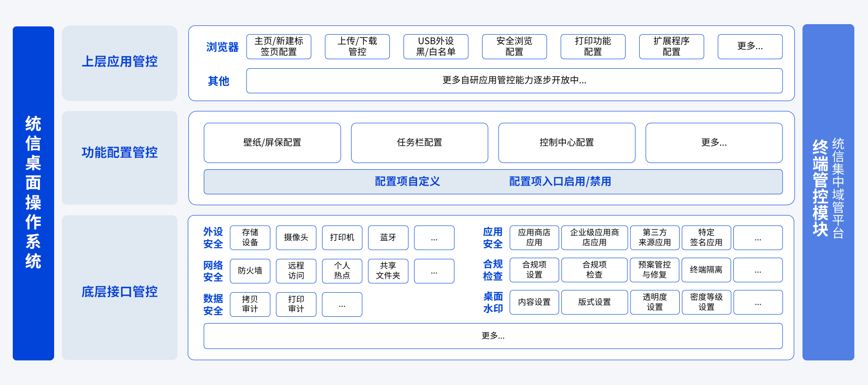Click the 合规检查 label
The height and width of the screenshot is (385, 868).
tap(493, 270)
